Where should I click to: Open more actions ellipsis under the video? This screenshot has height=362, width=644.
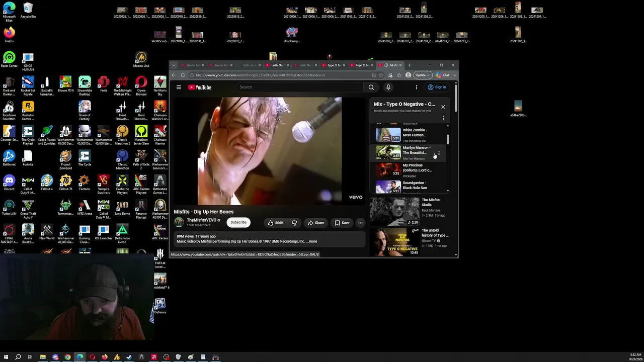pyautogui.click(x=360, y=223)
